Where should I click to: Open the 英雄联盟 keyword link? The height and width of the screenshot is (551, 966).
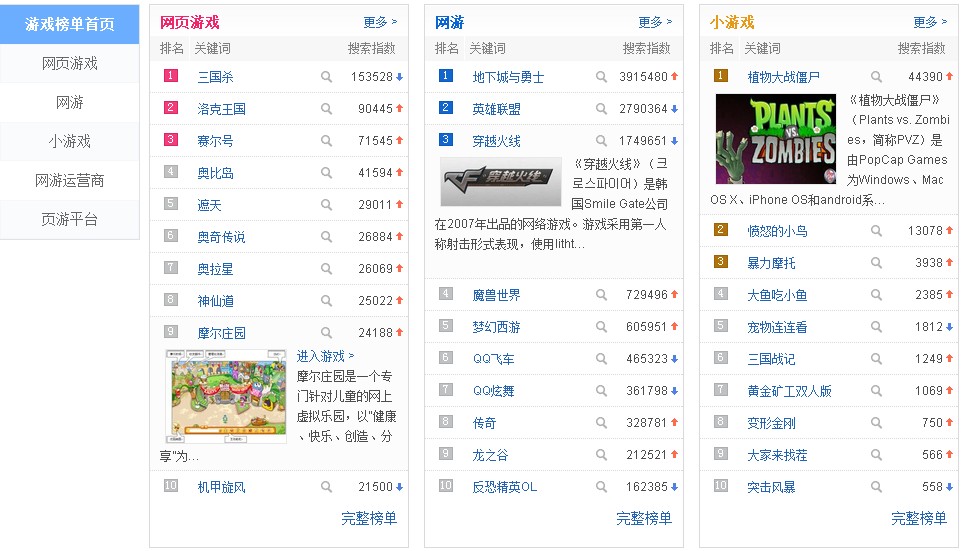[497, 109]
